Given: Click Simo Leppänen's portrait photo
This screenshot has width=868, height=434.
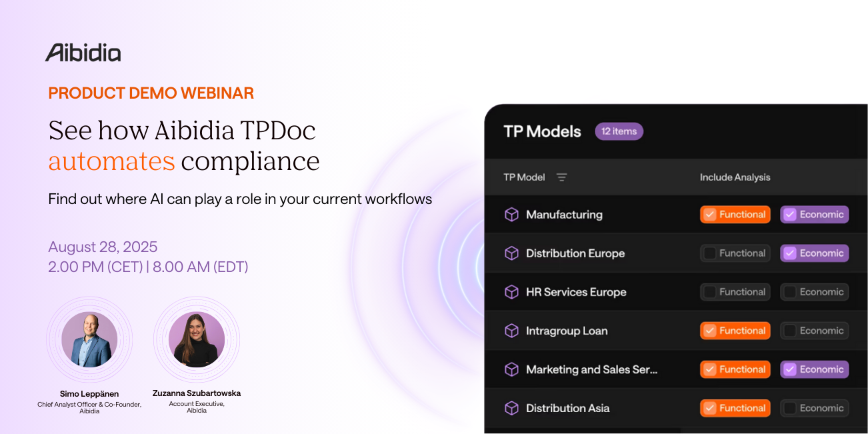Looking at the screenshot, I should coord(89,339).
